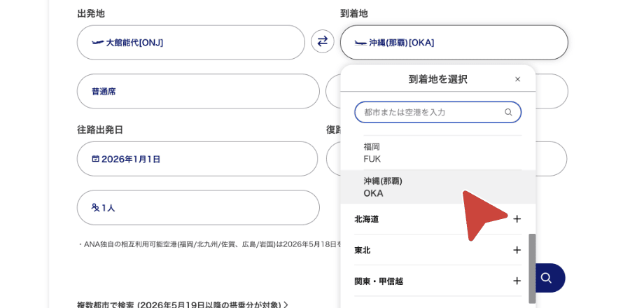Expand the 関東・甲信越 region list
The height and width of the screenshot is (308, 644).
coord(517,281)
